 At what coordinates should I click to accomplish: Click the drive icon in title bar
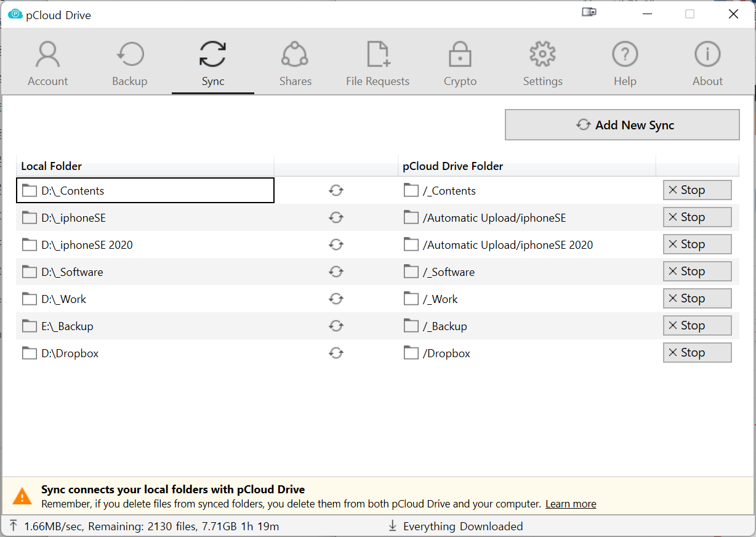pyautogui.click(x=589, y=12)
